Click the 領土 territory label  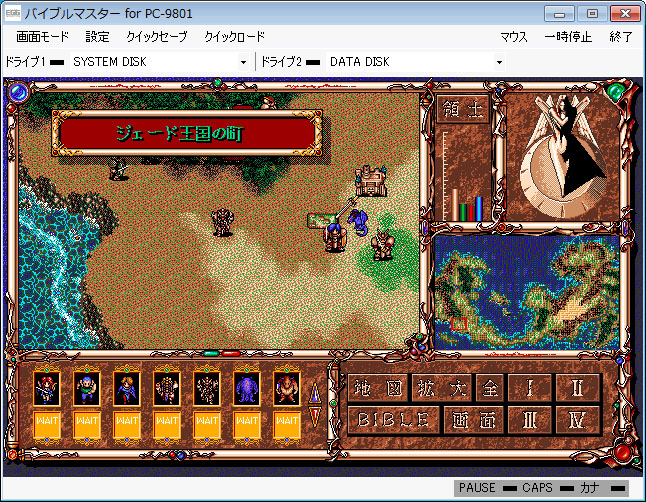tap(463, 109)
